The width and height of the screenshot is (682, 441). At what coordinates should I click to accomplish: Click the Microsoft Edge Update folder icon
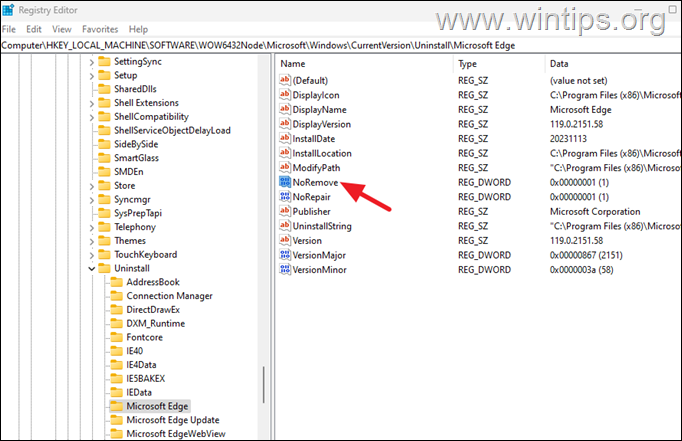(117, 420)
